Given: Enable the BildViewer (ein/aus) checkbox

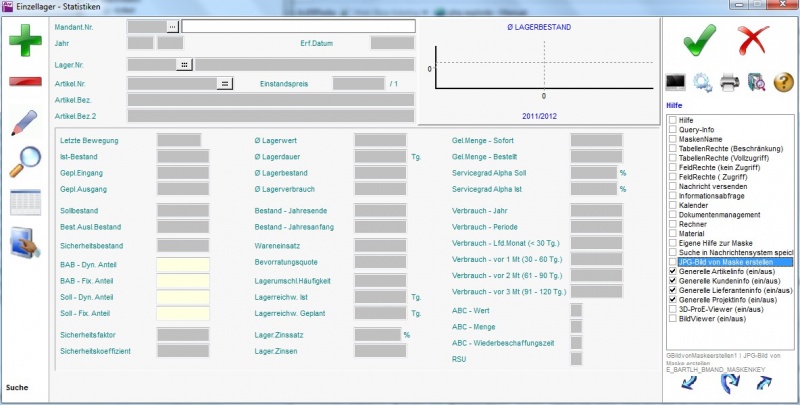Looking at the screenshot, I should [x=673, y=320].
